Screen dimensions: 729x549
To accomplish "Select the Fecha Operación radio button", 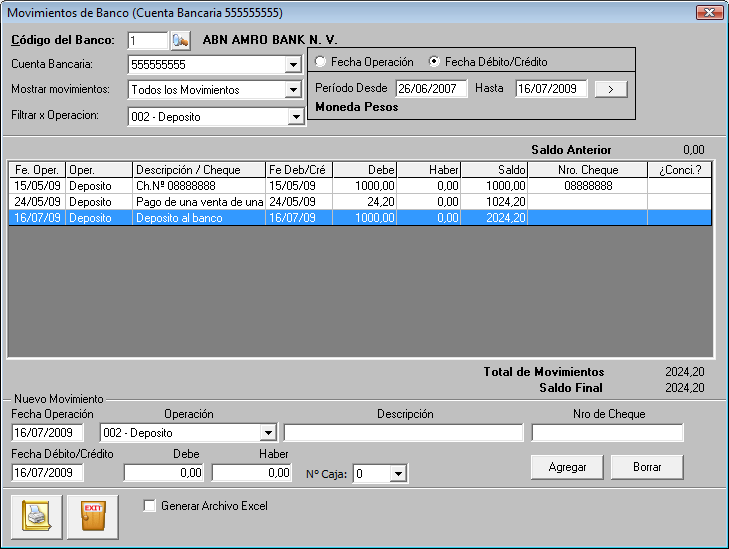I will click(320, 61).
